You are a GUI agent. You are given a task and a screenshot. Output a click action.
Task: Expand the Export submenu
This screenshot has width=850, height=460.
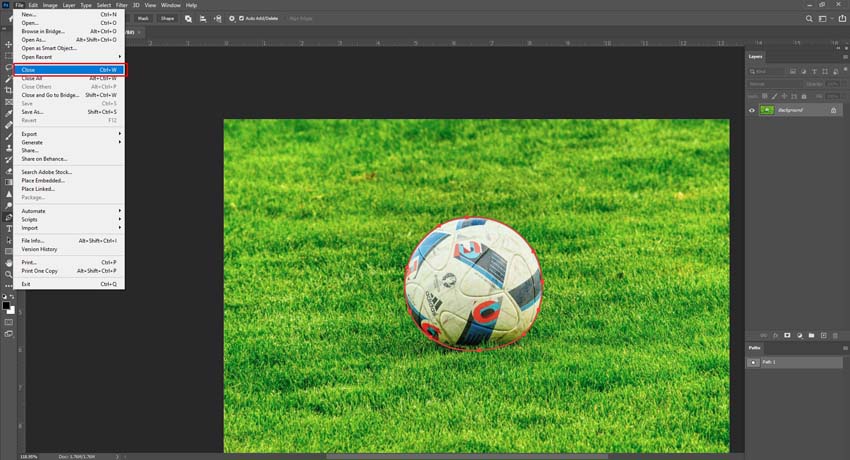pos(69,134)
